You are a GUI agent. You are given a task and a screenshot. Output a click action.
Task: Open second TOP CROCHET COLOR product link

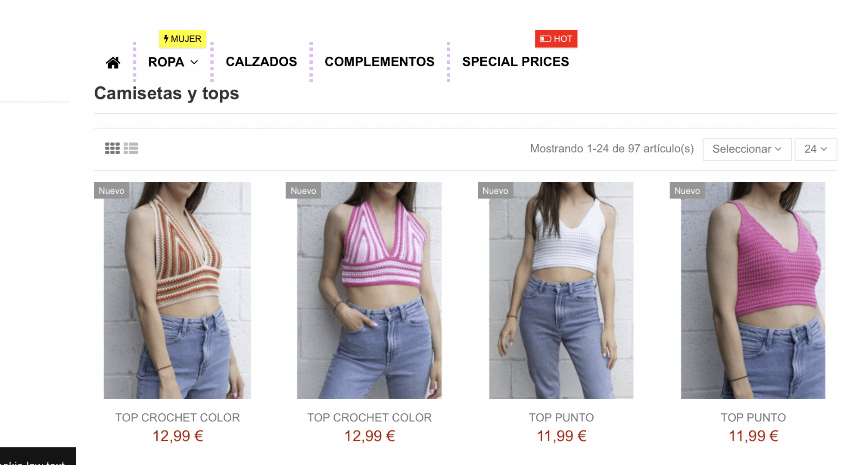370,417
